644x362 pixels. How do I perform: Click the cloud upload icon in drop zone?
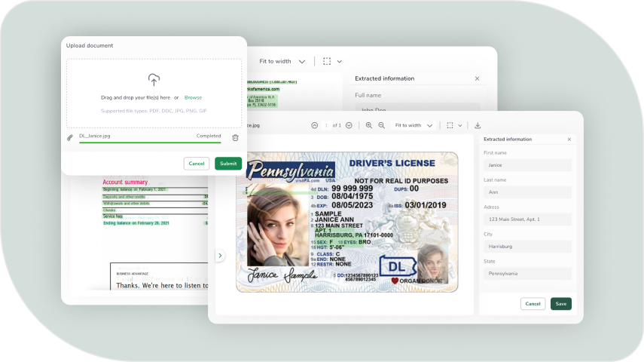click(x=154, y=79)
